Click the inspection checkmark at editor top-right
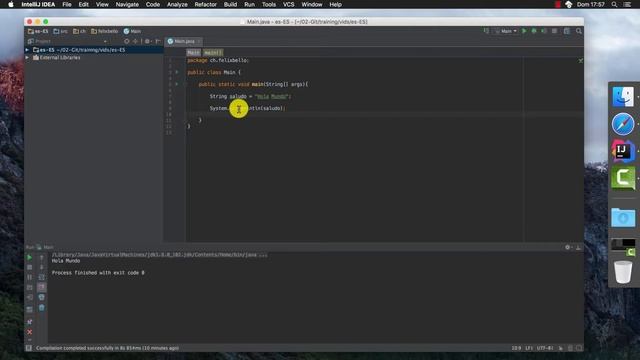 tap(580, 60)
